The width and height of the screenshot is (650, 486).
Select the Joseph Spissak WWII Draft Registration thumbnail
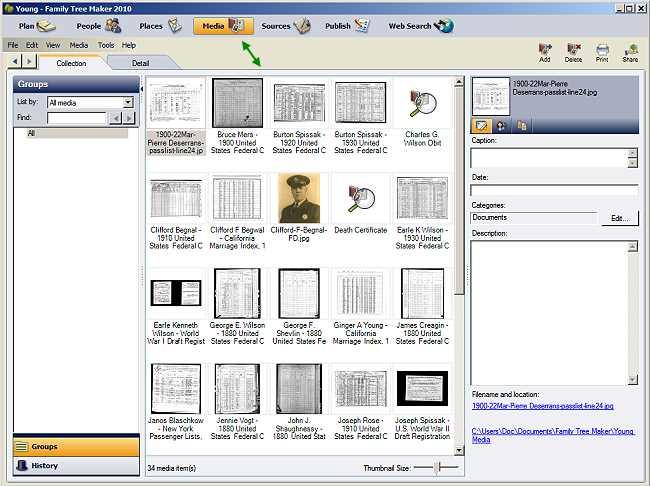point(422,389)
